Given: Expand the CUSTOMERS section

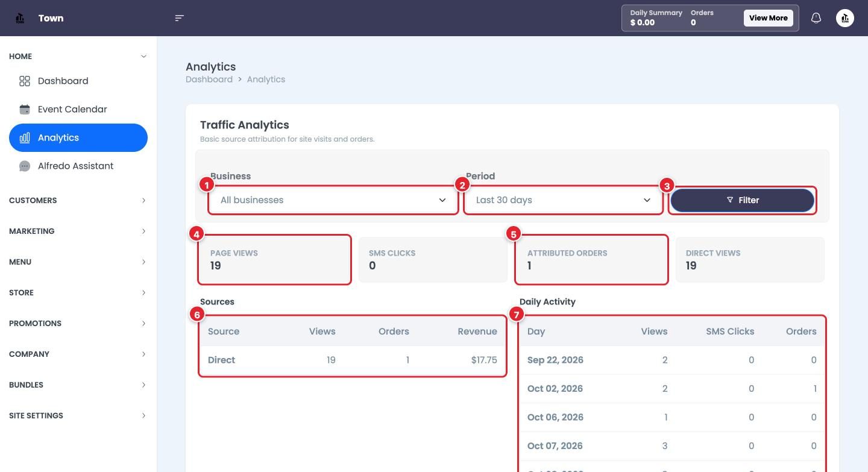Looking at the screenshot, I should click(78, 200).
